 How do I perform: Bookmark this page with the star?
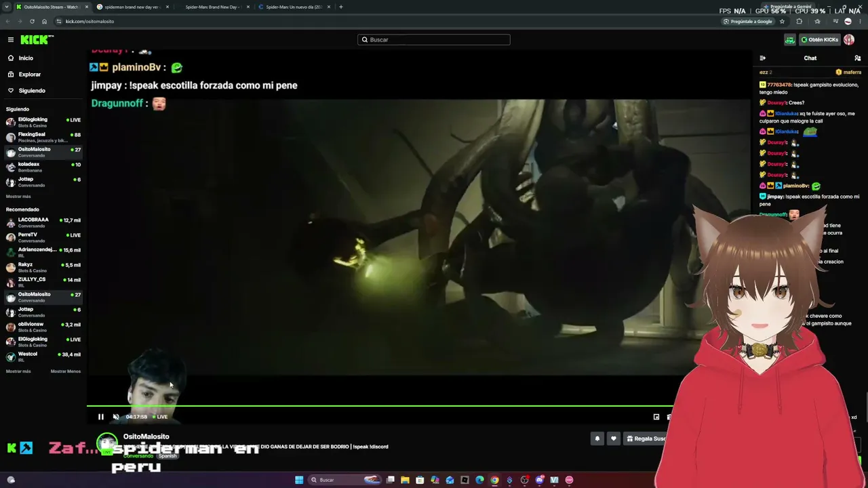point(782,21)
